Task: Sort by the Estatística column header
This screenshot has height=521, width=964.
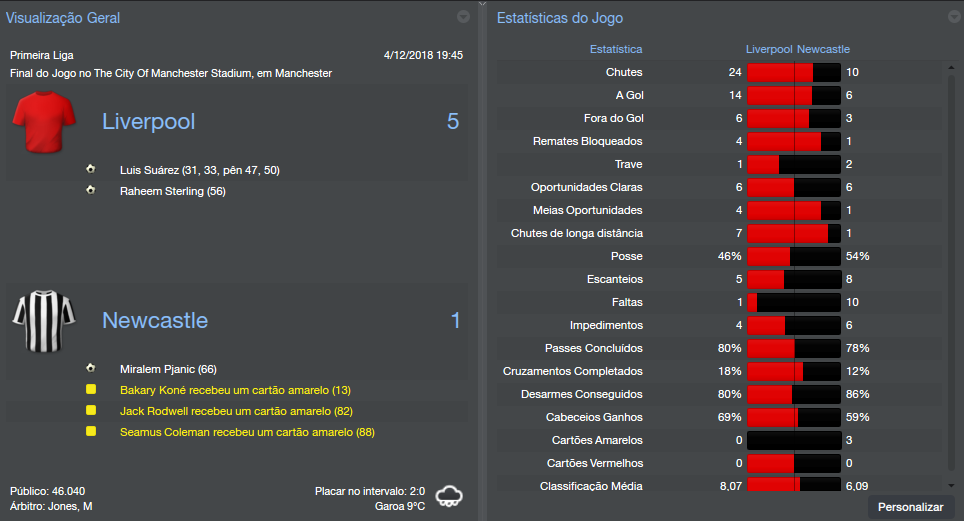Action: pyautogui.click(x=616, y=49)
